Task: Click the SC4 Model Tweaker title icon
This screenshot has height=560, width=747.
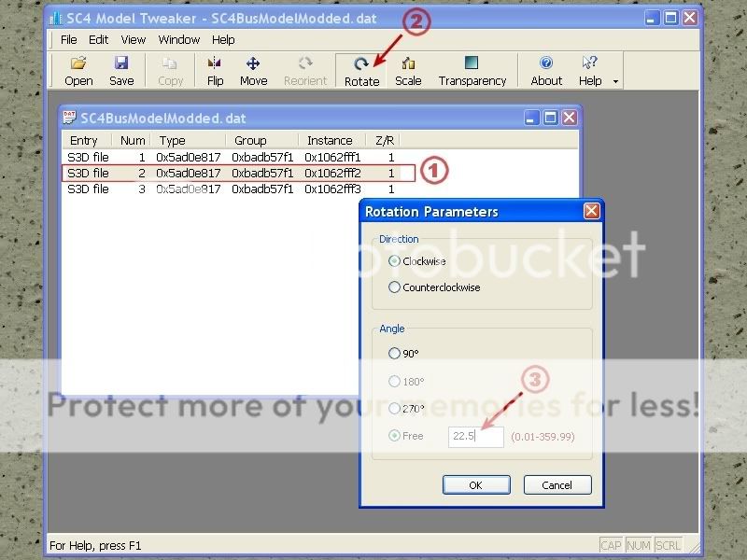Action: pyautogui.click(x=56, y=18)
